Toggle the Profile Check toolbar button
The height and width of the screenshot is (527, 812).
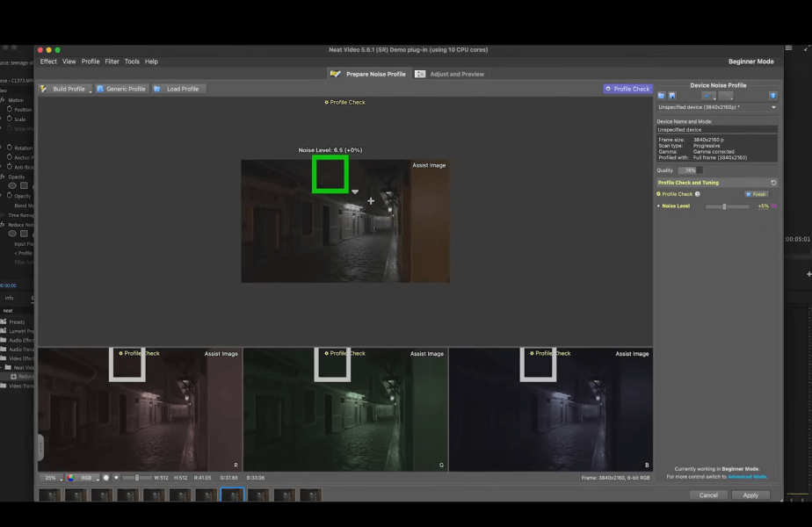coord(627,89)
